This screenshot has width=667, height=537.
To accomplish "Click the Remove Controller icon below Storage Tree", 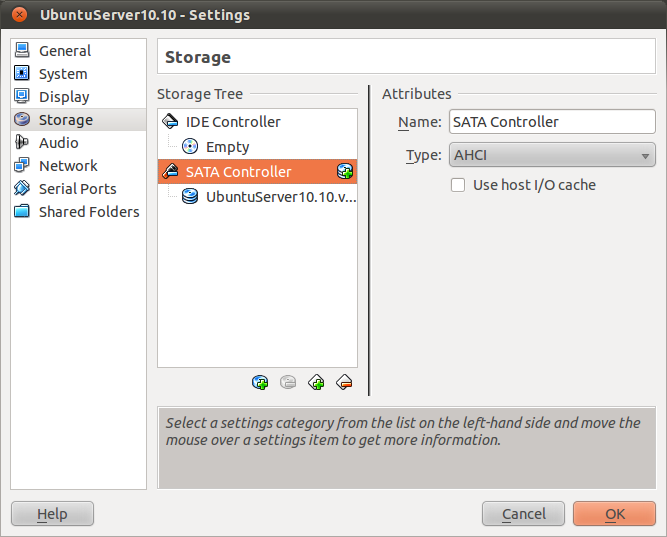I will (x=345, y=382).
